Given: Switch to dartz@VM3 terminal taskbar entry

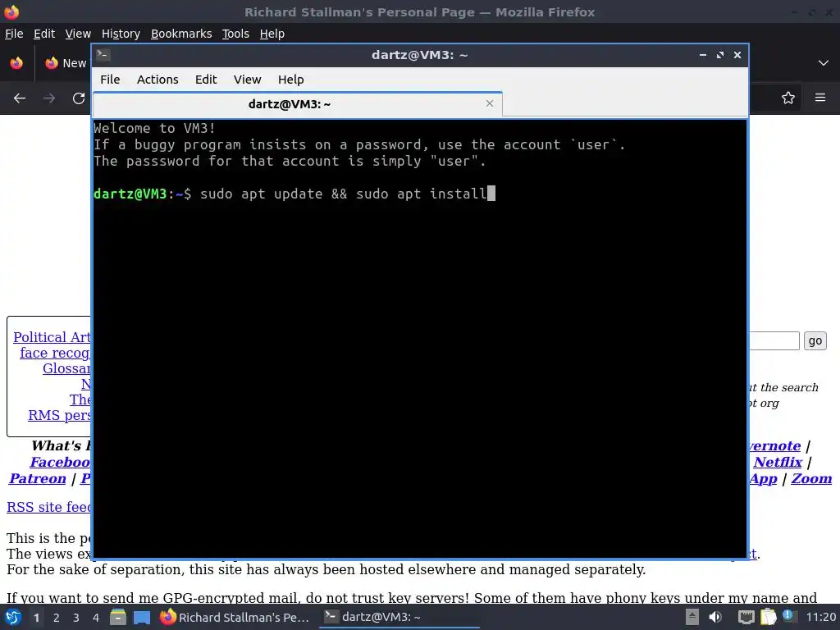Looking at the screenshot, I should (x=399, y=617).
